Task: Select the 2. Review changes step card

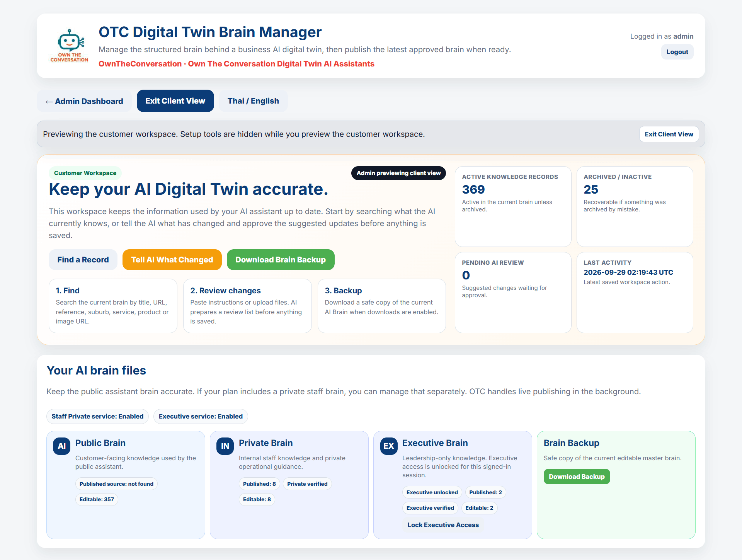Action: [247, 306]
